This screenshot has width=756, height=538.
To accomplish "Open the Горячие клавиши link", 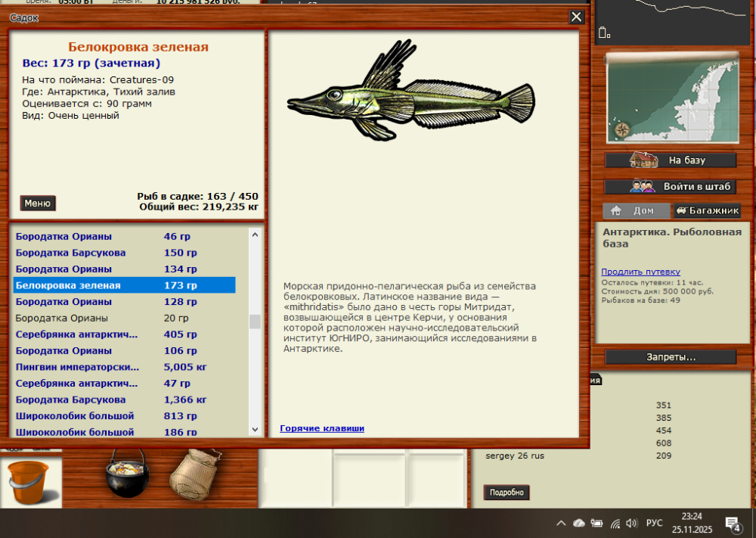I will (322, 428).
